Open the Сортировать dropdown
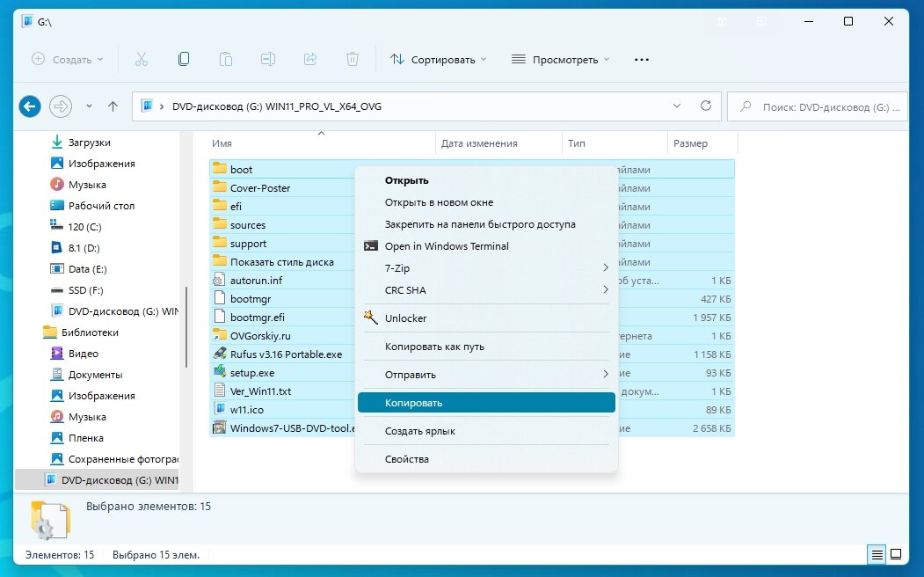Image resolution: width=924 pixels, height=577 pixels. tap(439, 60)
